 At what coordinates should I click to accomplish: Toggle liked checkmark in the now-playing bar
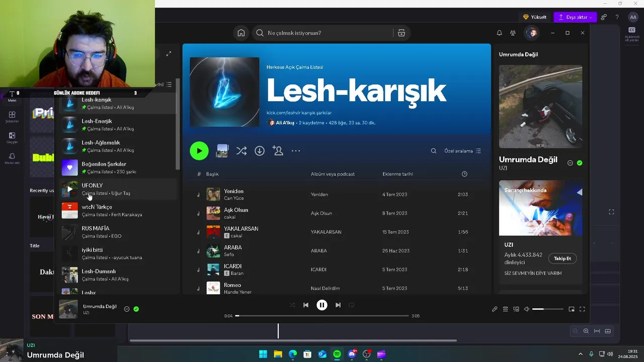pyautogui.click(x=136, y=309)
